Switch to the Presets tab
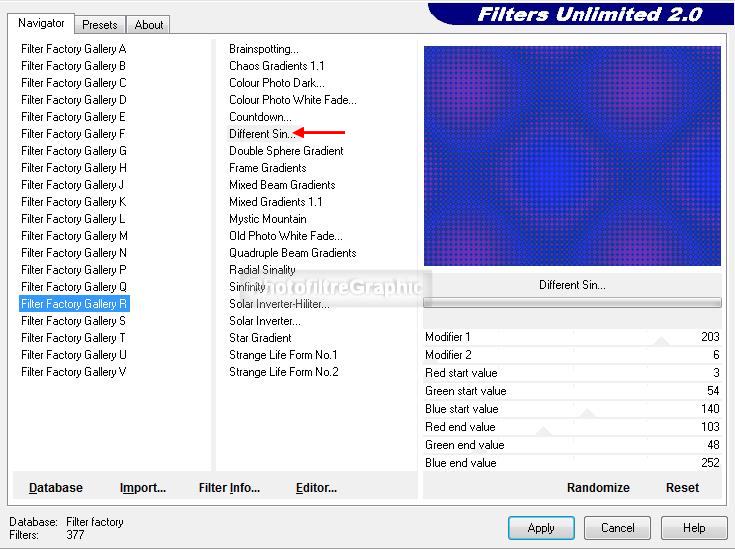This screenshot has height=549, width=735. pyautogui.click(x=99, y=24)
